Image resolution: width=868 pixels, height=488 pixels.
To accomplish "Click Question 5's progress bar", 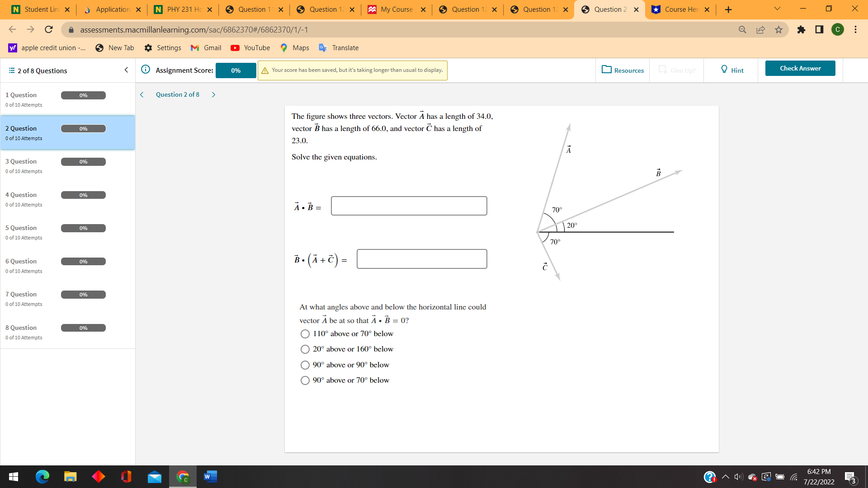I will click(x=83, y=228).
